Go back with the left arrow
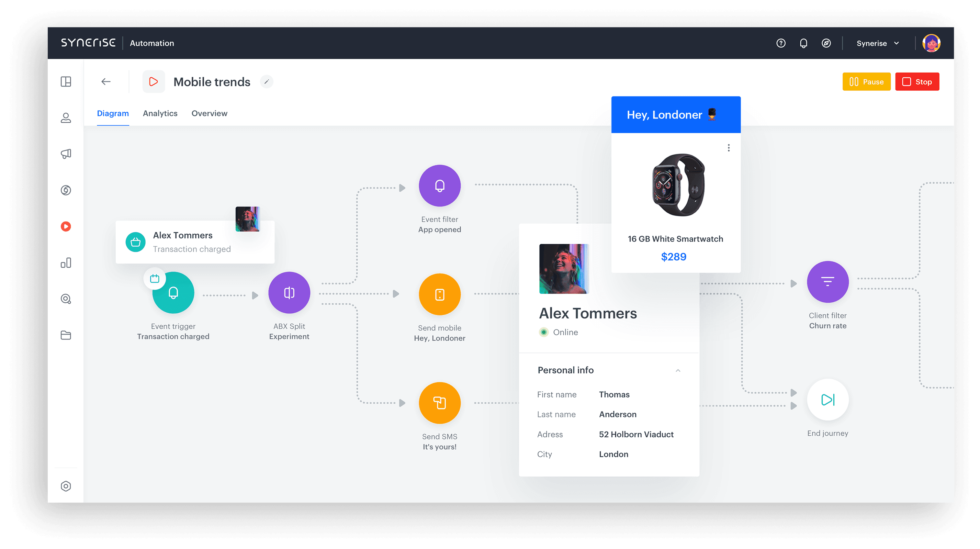This screenshot has width=980, height=549. point(106,81)
